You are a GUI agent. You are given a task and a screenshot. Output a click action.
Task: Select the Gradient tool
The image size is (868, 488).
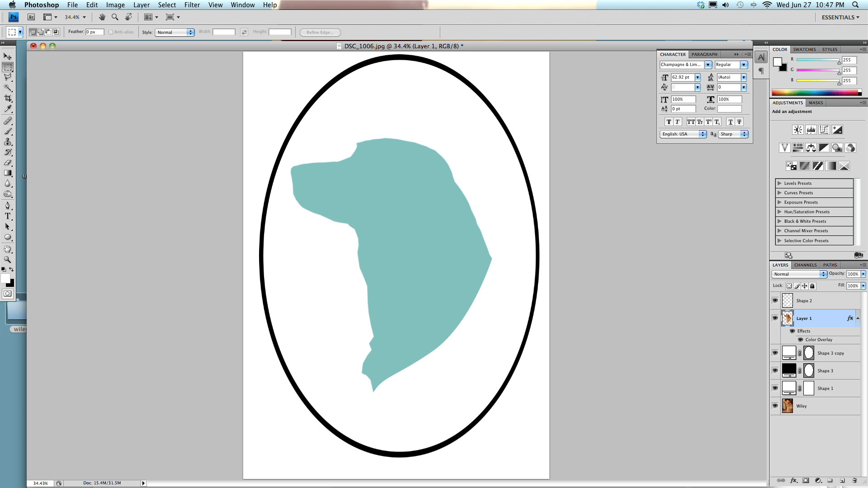[8, 173]
